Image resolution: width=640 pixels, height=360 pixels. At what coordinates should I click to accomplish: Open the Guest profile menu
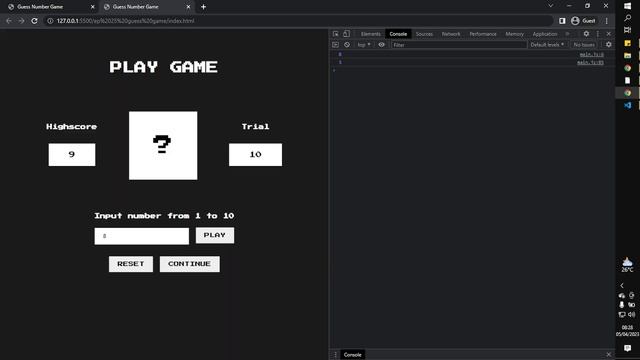pos(583,21)
